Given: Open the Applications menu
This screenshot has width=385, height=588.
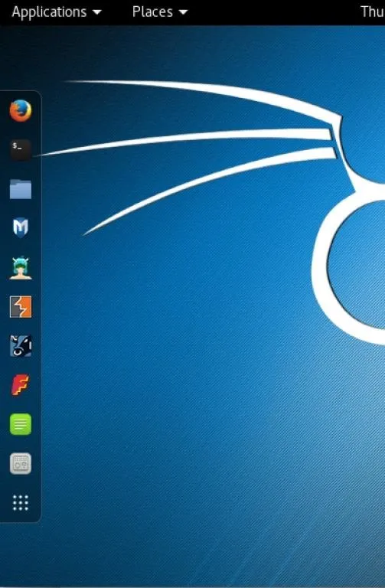Looking at the screenshot, I should pyautogui.click(x=56, y=12).
